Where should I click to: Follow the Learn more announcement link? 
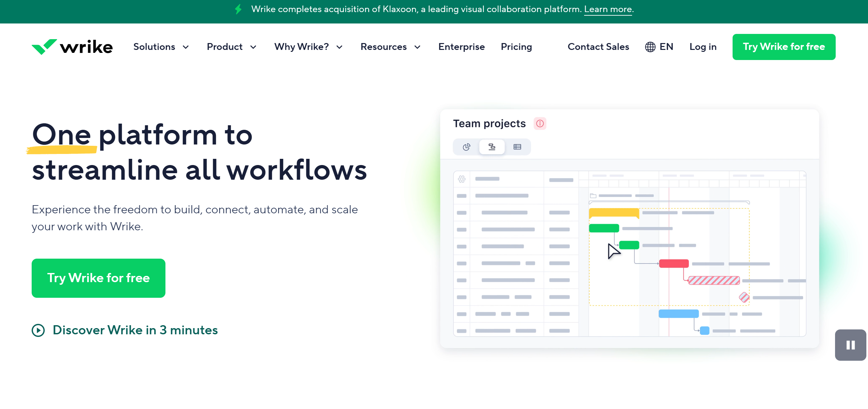(x=608, y=9)
